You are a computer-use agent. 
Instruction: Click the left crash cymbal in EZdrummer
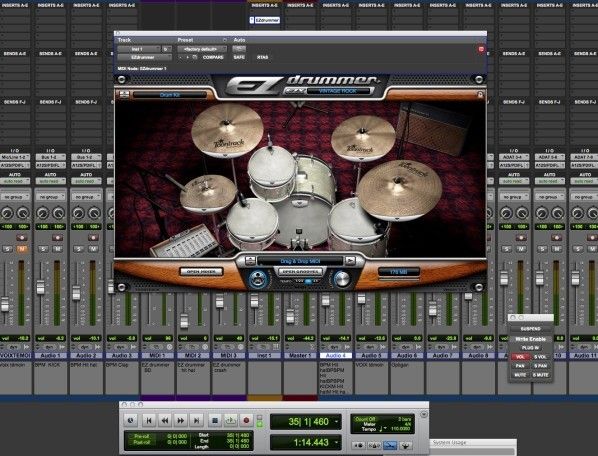tap(227, 130)
